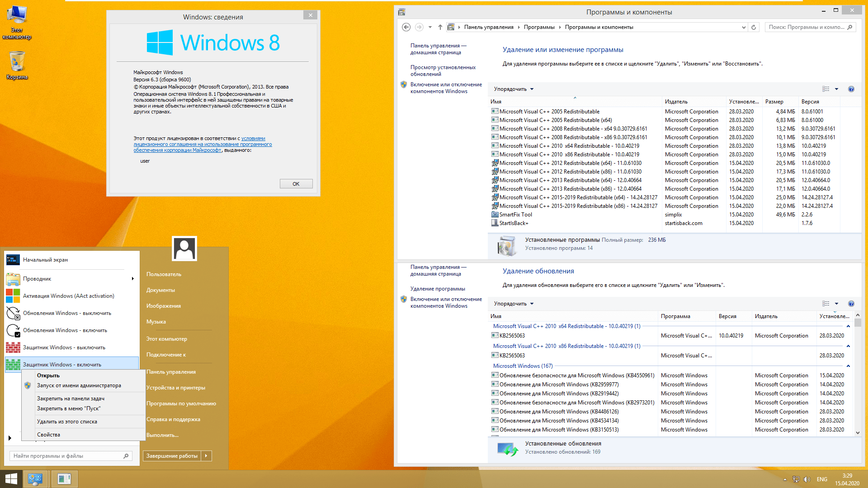Open the address bar path history dropdown

click(x=744, y=27)
